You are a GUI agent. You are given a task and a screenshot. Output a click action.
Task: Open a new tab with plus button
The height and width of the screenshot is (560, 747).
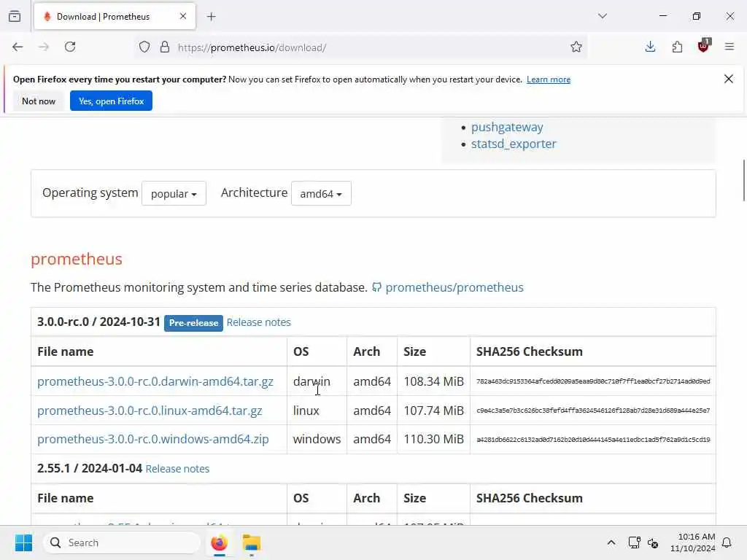click(212, 17)
